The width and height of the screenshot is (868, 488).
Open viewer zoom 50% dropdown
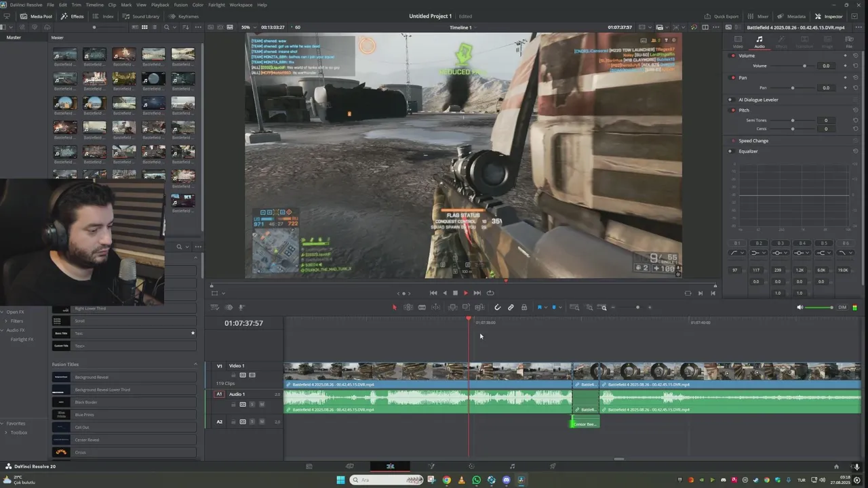point(248,27)
